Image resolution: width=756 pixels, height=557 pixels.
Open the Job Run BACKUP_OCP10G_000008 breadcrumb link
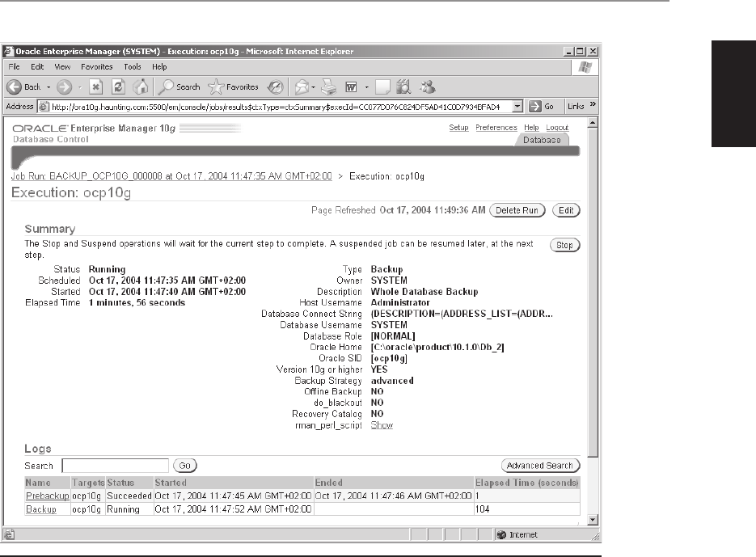(171, 176)
